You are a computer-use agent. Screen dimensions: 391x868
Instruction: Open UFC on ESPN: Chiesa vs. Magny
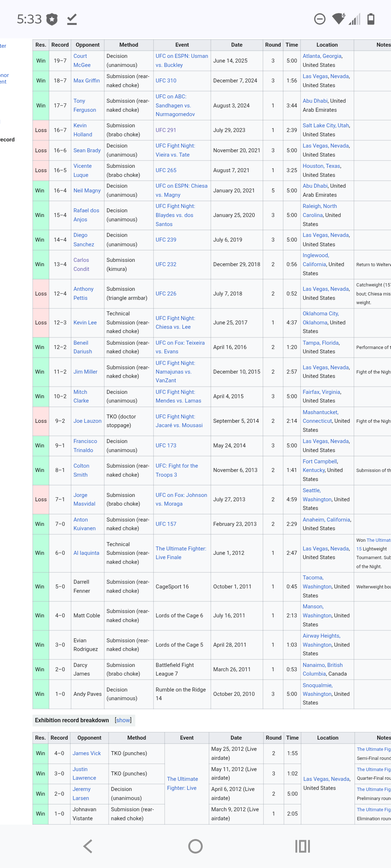(x=181, y=191)
